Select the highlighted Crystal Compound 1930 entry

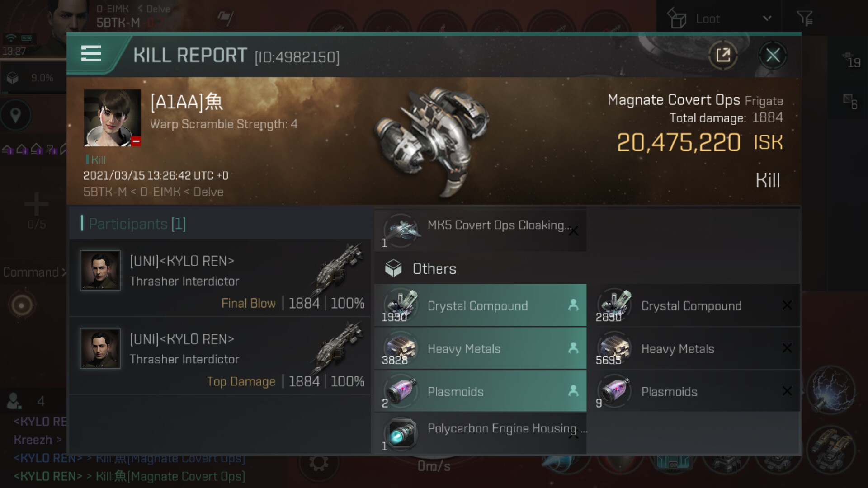[480, 305]
